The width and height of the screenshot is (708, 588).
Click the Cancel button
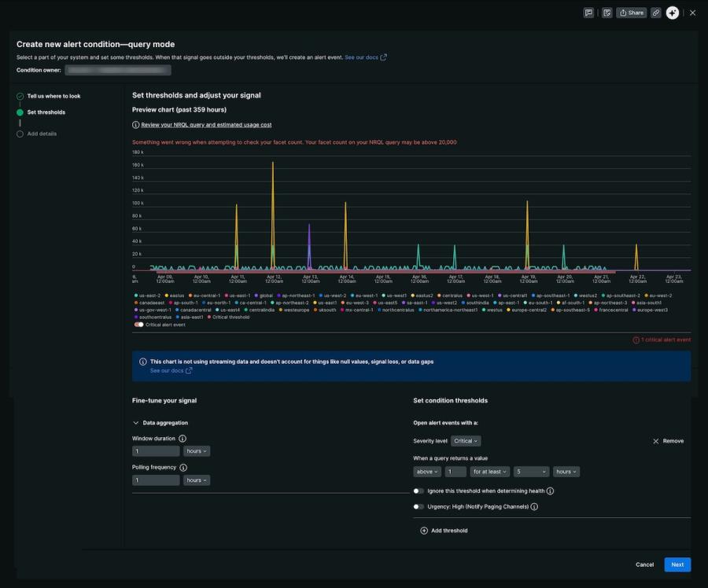tap(644, 564)
